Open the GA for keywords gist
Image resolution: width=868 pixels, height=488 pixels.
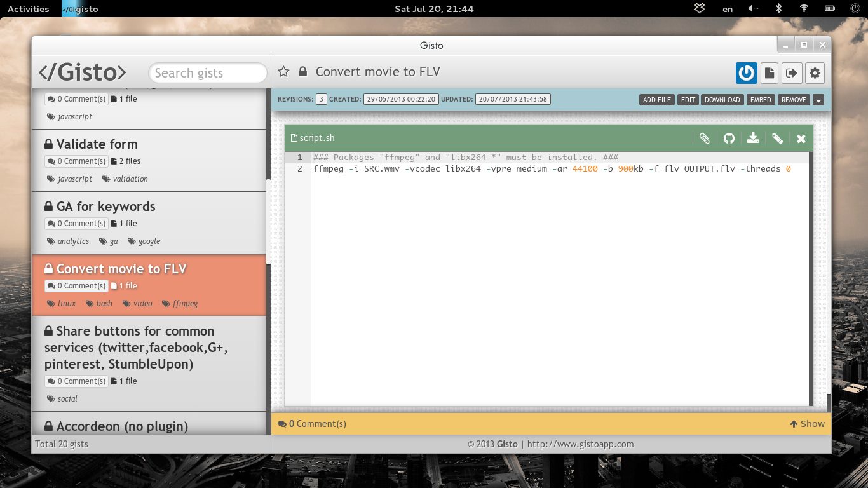coord(105,207)
